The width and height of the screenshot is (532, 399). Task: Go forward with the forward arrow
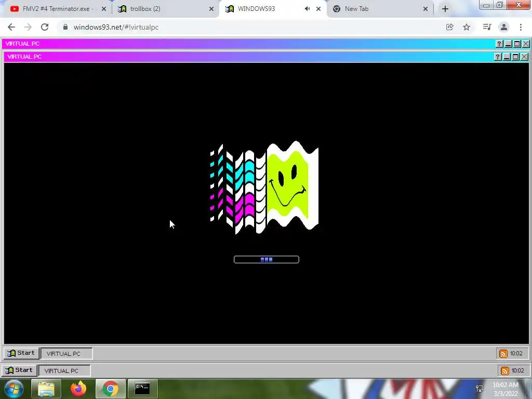point(28,27)
